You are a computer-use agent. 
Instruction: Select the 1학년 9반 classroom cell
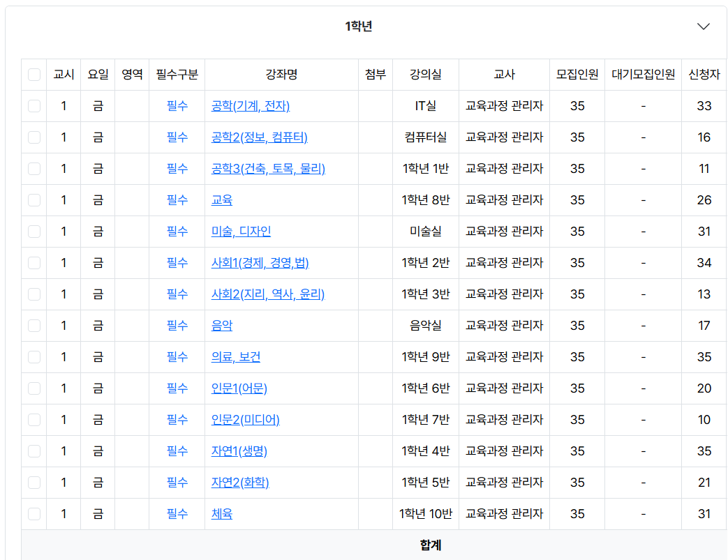coord(425,357)
